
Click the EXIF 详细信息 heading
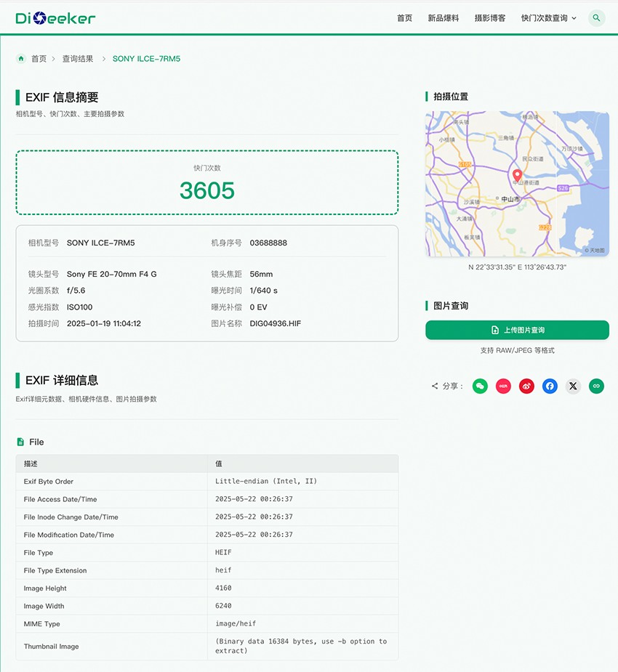click(x=62, y=380)
